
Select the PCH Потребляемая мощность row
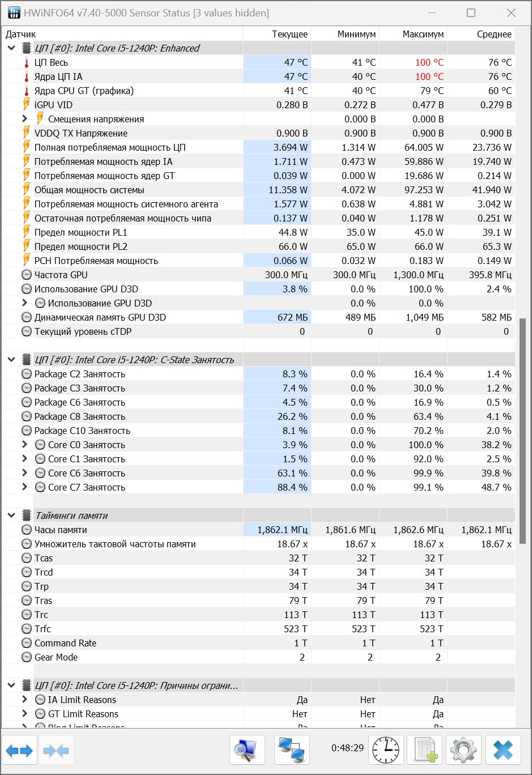258,261
